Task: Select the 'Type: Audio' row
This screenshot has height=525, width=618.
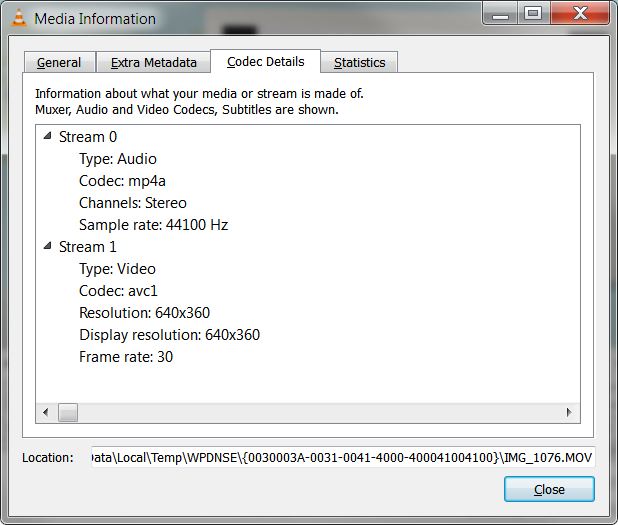Action: (118, 159)
